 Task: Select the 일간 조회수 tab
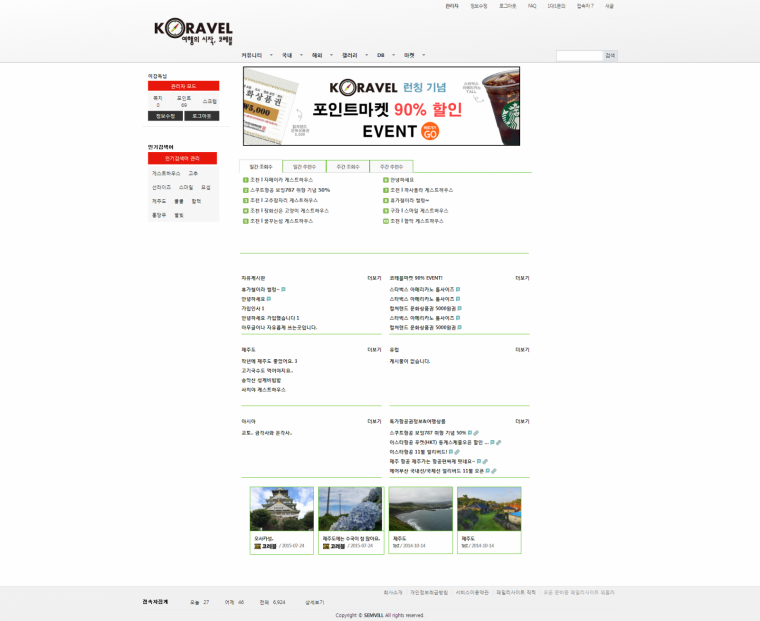[x=261, y=166]
